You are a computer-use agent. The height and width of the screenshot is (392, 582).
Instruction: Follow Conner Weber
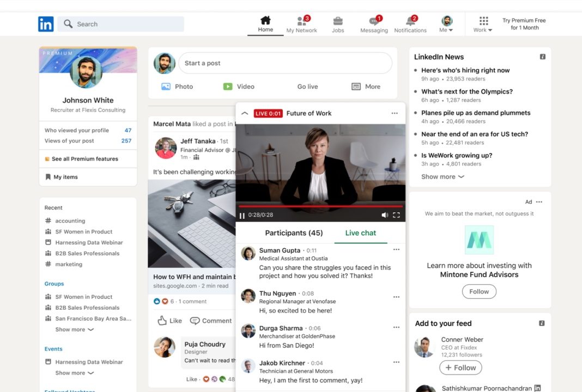coord(460,367)
